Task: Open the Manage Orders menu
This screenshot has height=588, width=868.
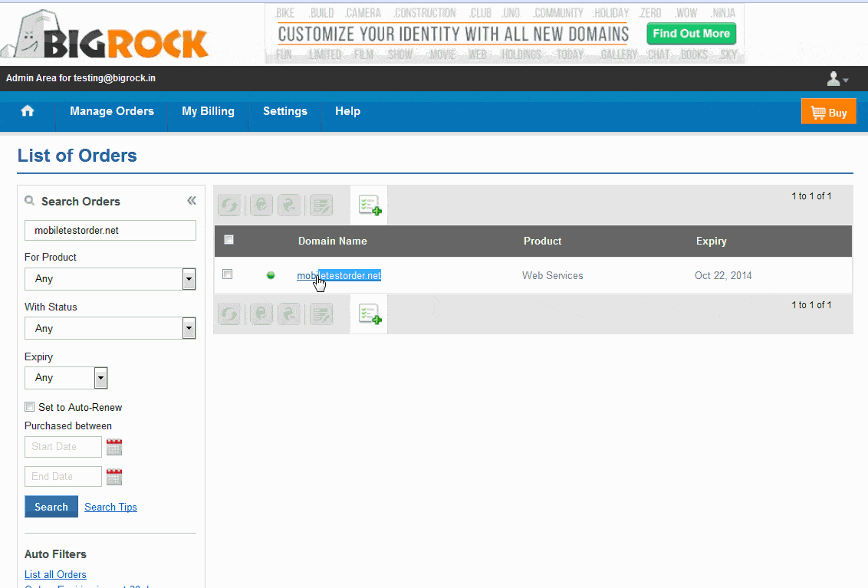Action: (x=111, y=111)
